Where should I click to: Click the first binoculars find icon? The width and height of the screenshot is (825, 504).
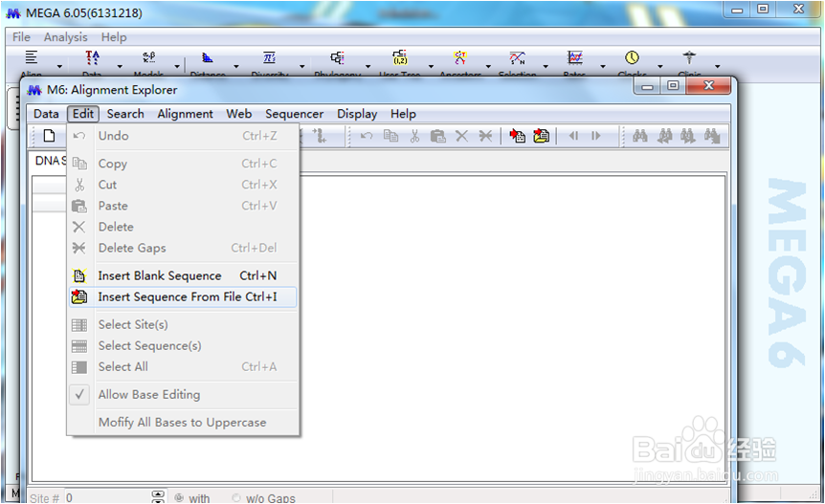[x=639, y=136]
